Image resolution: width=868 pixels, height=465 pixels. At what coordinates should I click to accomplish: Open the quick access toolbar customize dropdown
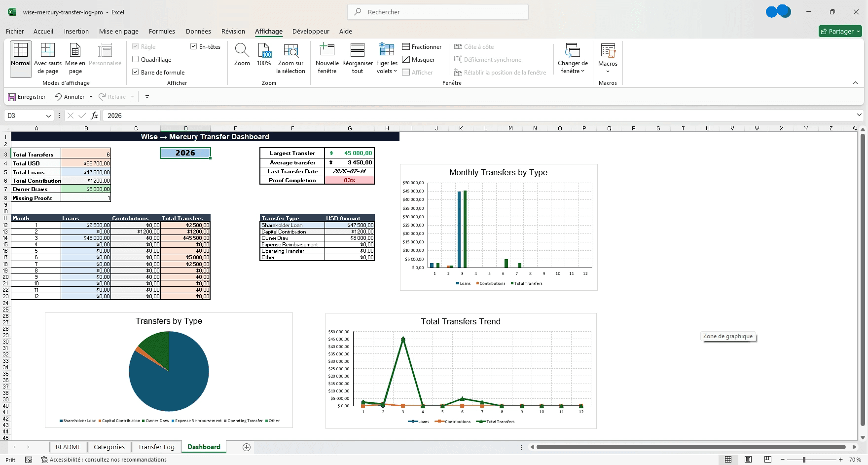tap(147, 97)
